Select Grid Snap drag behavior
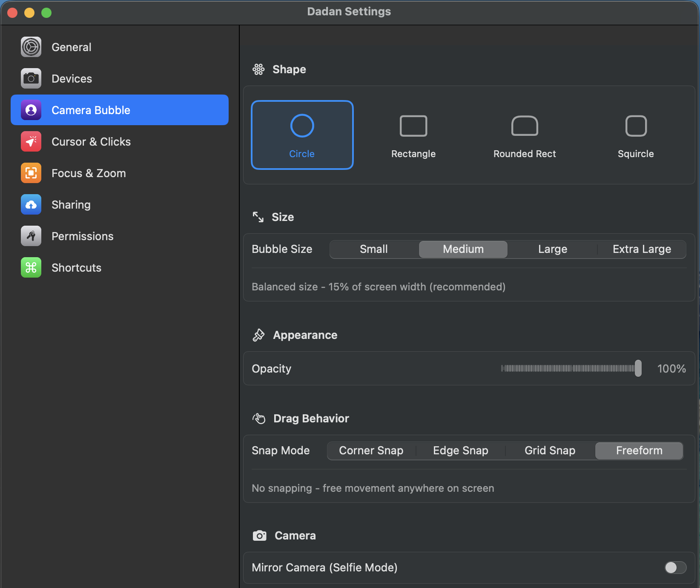Viewport: 700px width, 588px height. click(550, 450)
